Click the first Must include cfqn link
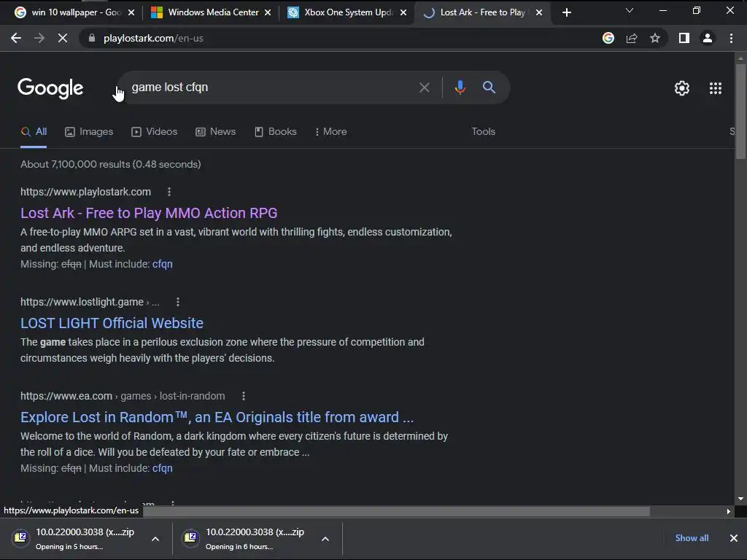 click(163, 264)
